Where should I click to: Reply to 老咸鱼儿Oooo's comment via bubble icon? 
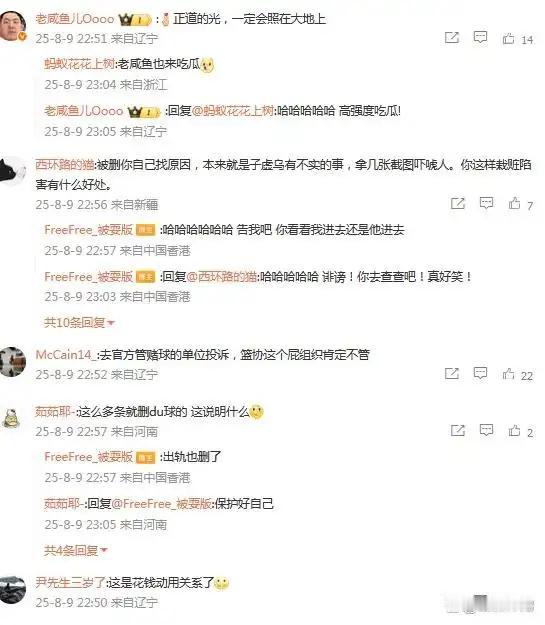480,37
